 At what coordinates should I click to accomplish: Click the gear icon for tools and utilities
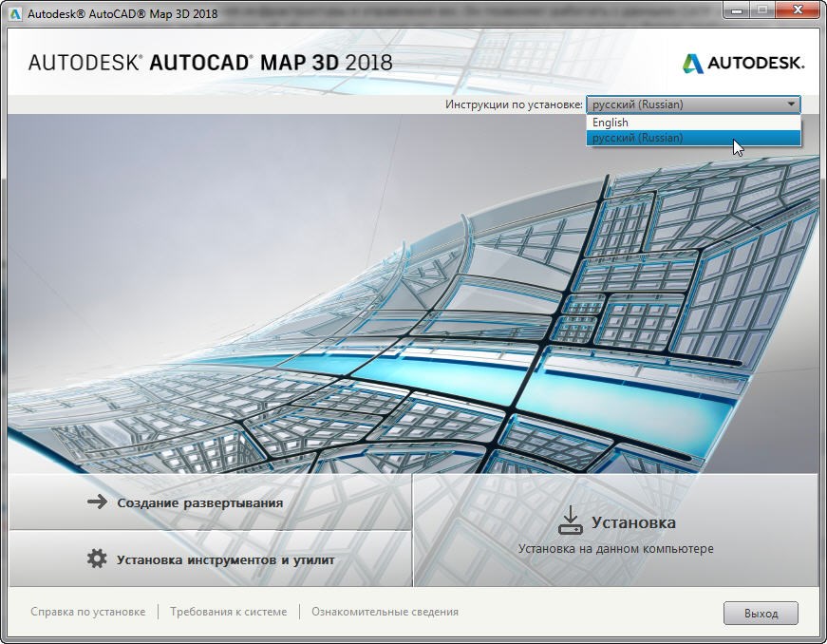[97, 559]
